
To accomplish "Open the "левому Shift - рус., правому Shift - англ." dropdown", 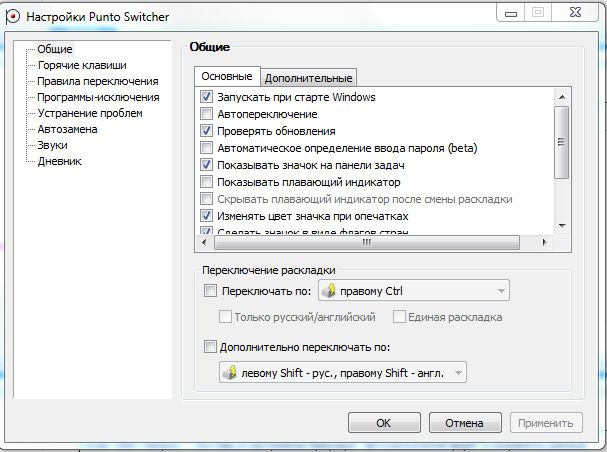I will [x=343, y=372].
